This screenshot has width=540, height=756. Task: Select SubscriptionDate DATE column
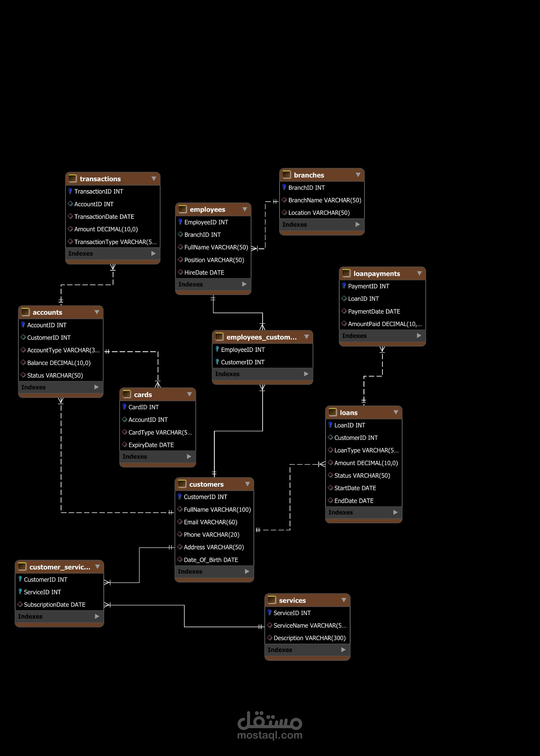60,604
